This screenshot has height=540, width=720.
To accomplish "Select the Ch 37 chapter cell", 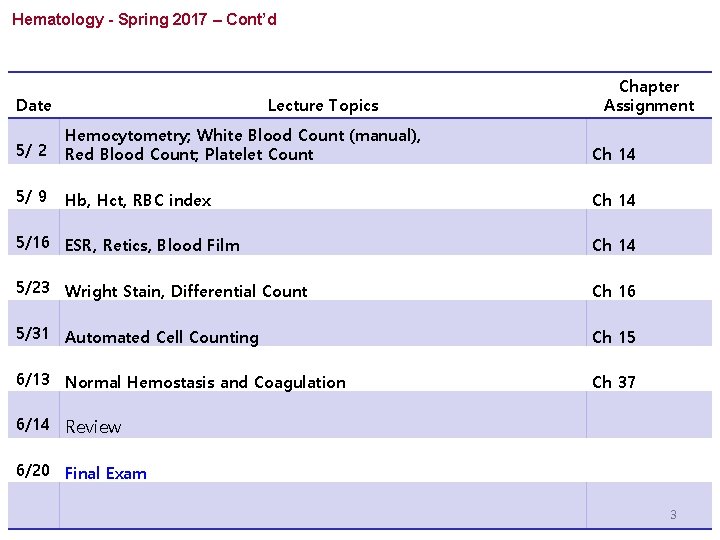I will coord(614,382).
